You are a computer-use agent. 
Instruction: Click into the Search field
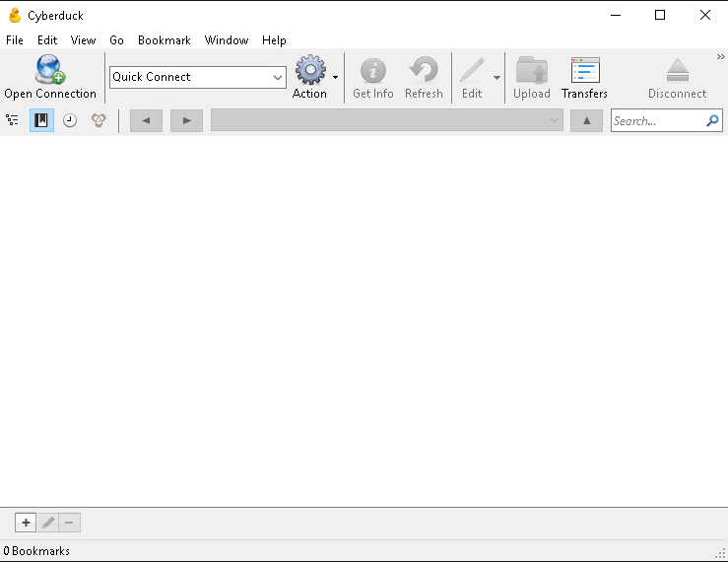657,121
